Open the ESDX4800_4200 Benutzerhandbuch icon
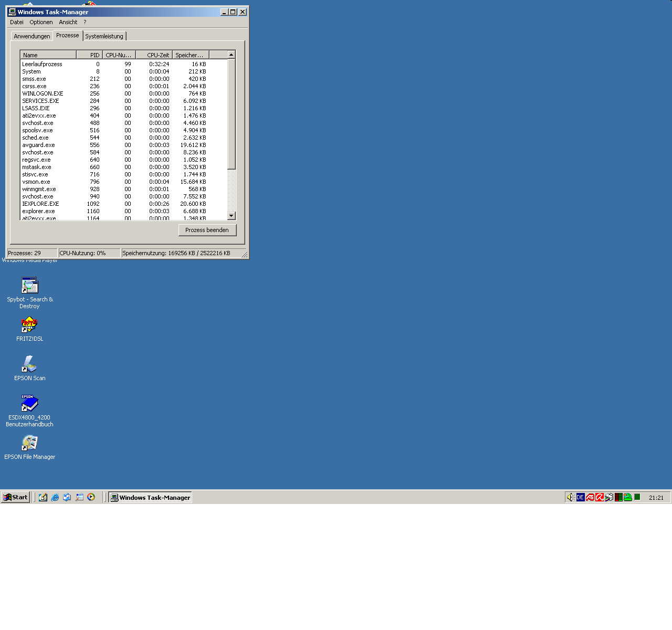The image size is (672, 630). pos(29,411)
